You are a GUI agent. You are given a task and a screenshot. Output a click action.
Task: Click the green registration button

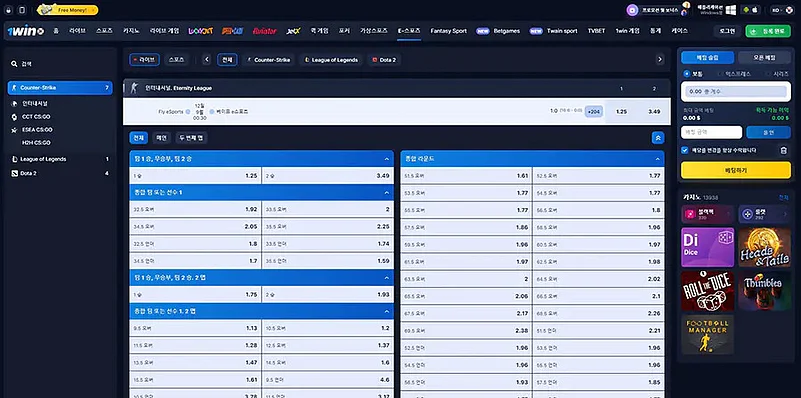point(768,31)
